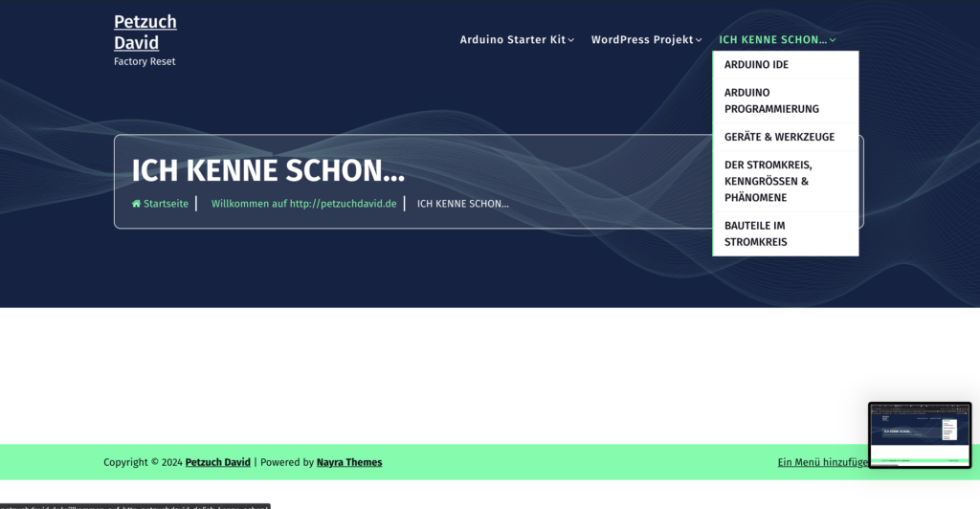
Task: Click the Petzuch David site title in the header
Action: pyautogui.click(x=145, y=33)
